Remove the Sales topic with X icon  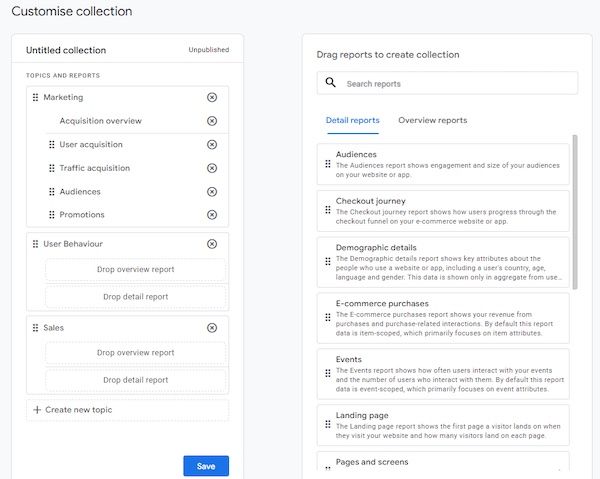pos(211,328)
